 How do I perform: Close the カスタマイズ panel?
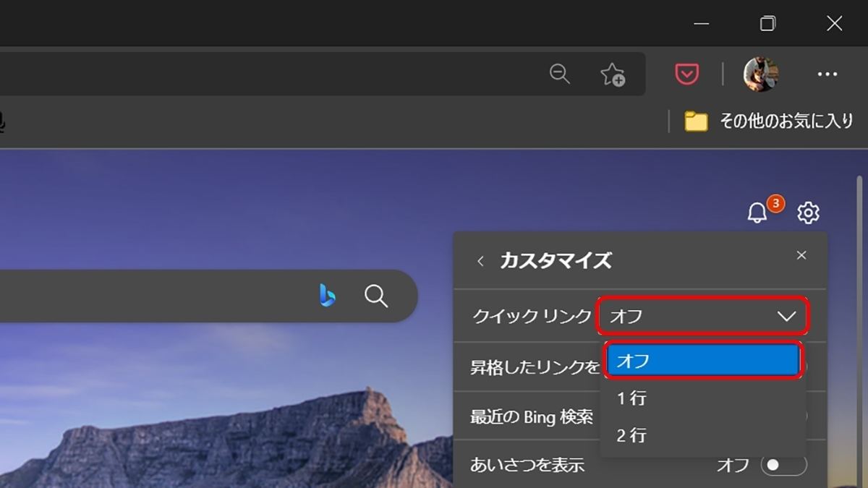pos(801,255)
